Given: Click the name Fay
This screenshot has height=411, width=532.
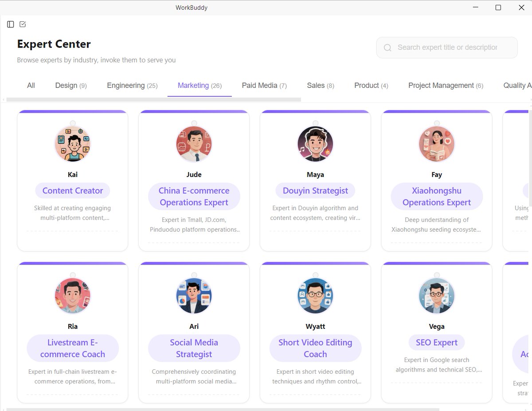Looking at the screenshot, I should [437, 175].
